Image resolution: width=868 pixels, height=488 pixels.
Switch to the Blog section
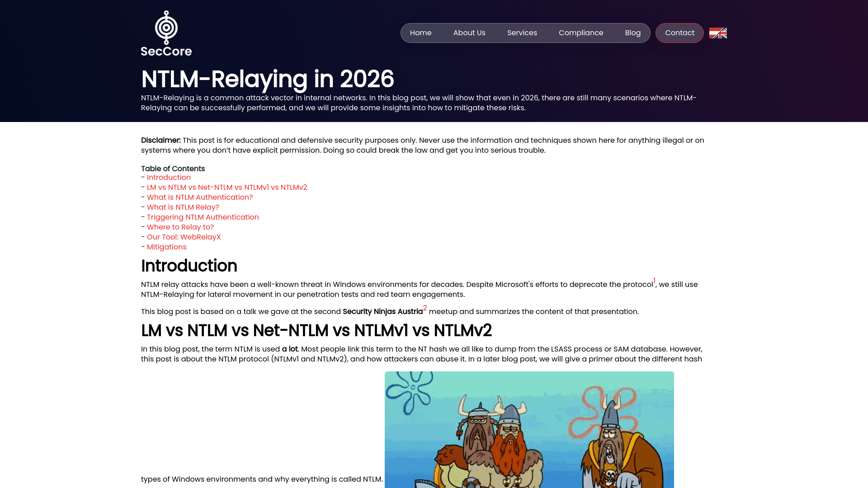tap(632, 33)
